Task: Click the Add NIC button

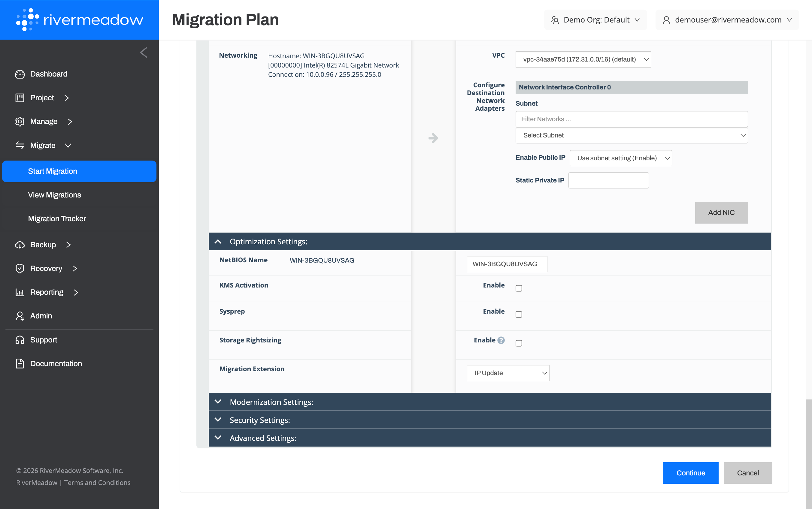Action: [721, 212]
